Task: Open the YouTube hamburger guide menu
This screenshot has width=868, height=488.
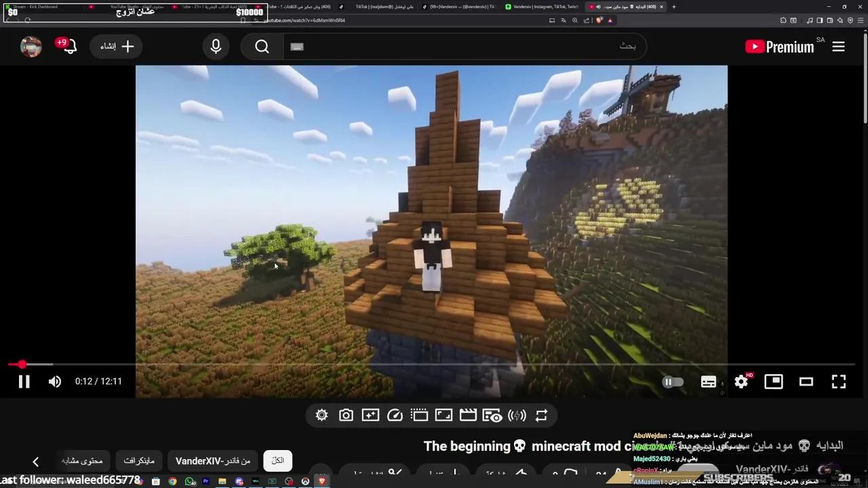Action: pyautogui.click(x=838, y=47)
